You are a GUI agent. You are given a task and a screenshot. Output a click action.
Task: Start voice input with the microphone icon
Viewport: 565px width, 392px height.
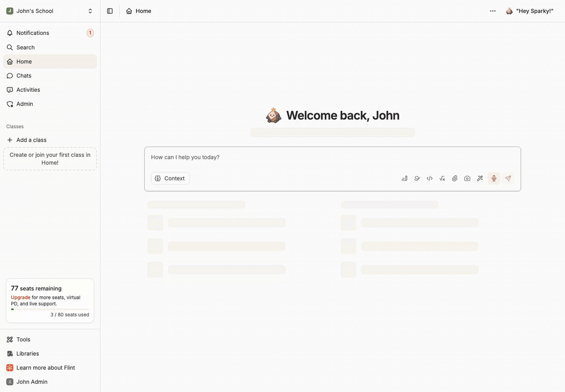tap(494, 178)
